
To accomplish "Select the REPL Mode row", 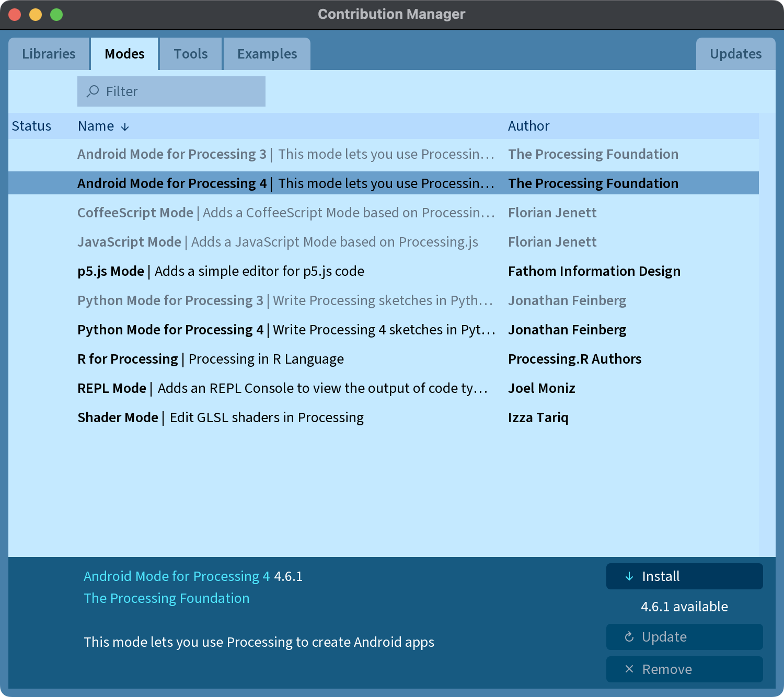I will (x=384, y=388).
